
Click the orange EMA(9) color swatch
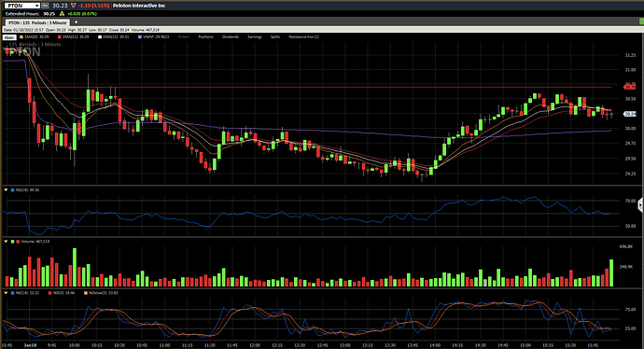tap(21, 37)
